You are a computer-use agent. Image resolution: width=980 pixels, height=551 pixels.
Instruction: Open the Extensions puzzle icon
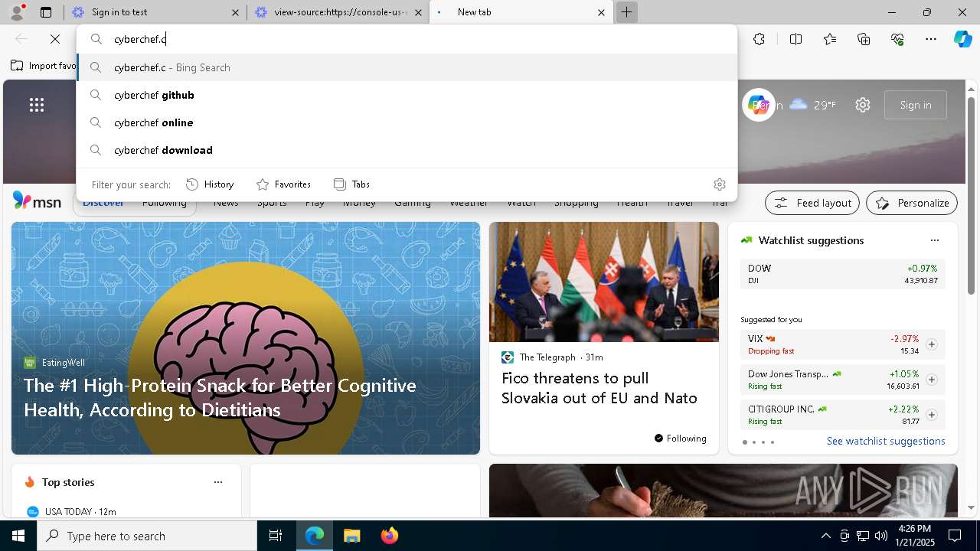759,39
